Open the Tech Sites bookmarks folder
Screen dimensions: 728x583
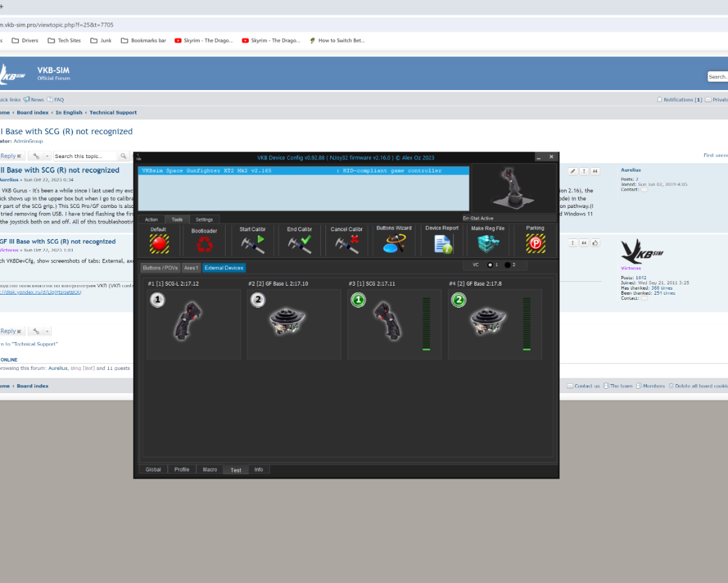click(x=64, y=40)
